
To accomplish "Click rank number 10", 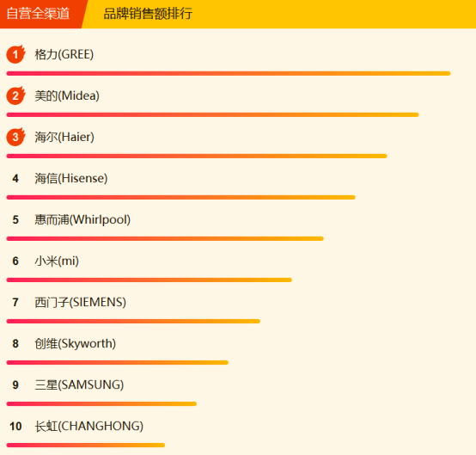I will (x=15, y=427).
